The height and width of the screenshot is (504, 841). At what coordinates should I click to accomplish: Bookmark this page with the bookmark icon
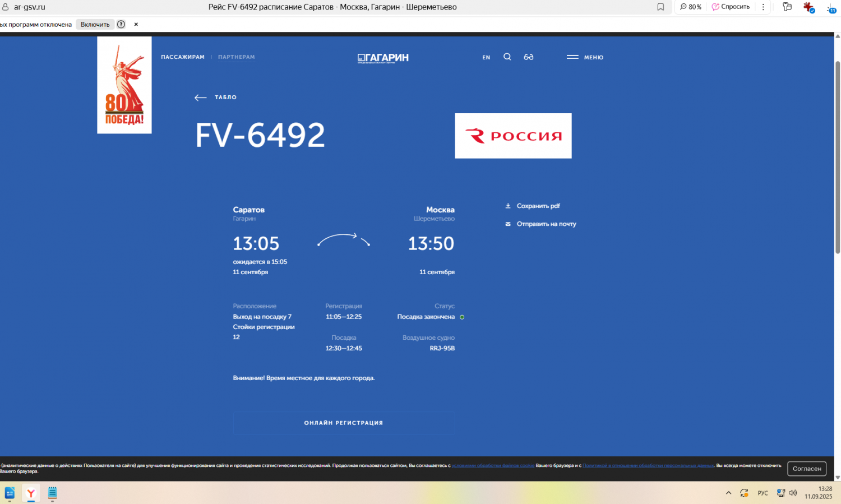(x=660, y=7)
